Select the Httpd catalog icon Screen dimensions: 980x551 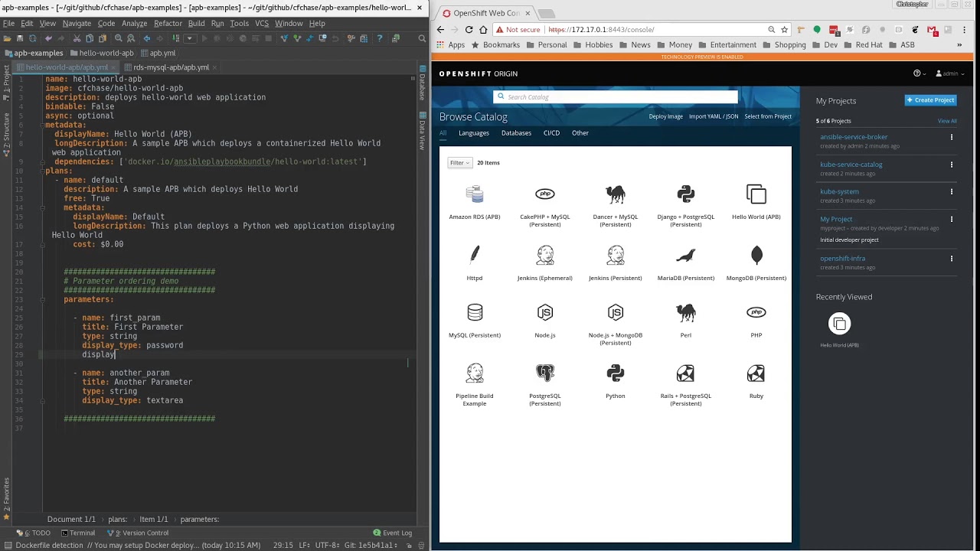point(475,255)
